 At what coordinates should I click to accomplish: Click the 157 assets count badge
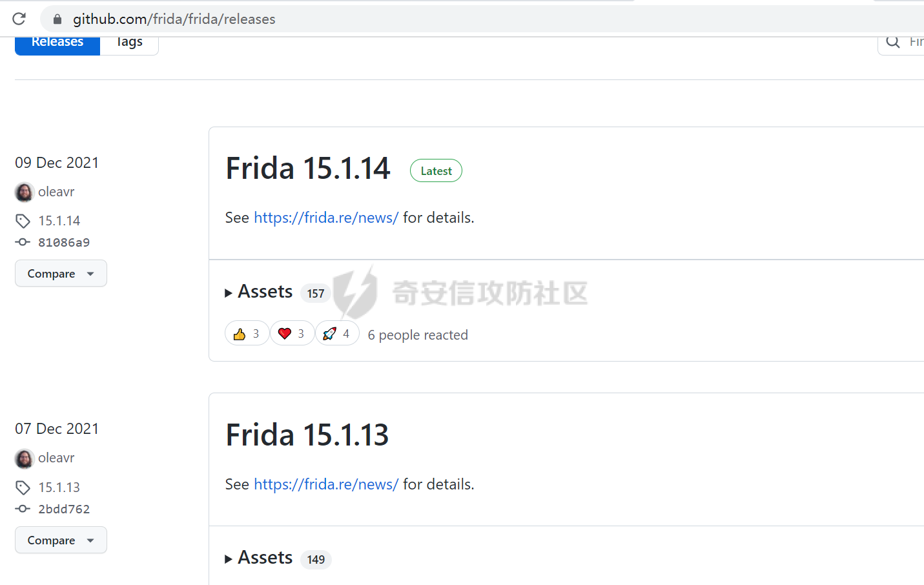point(316,294)
